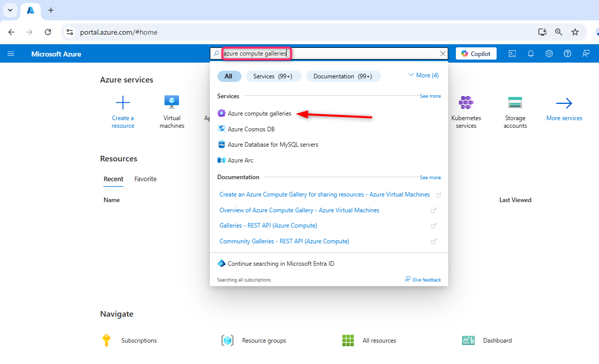Click the Azure Cosmos DB icon
Viewport: 599px width, 364px height.
(221, 129)
